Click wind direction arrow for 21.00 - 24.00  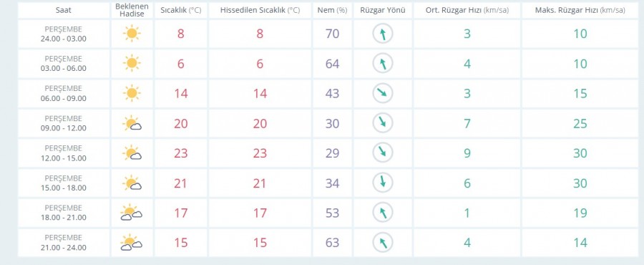[x=383, y=242]
